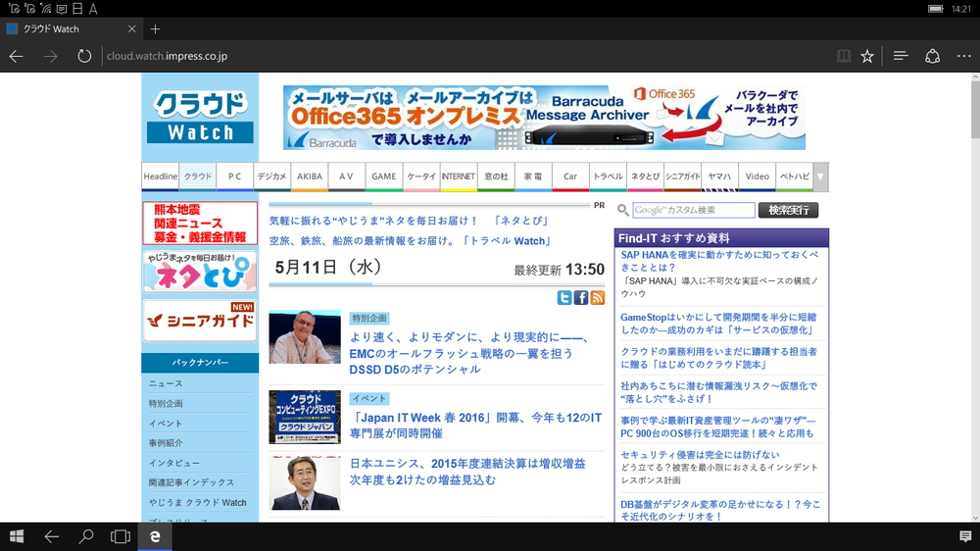Open Twitter share icon

pos(564,298)
